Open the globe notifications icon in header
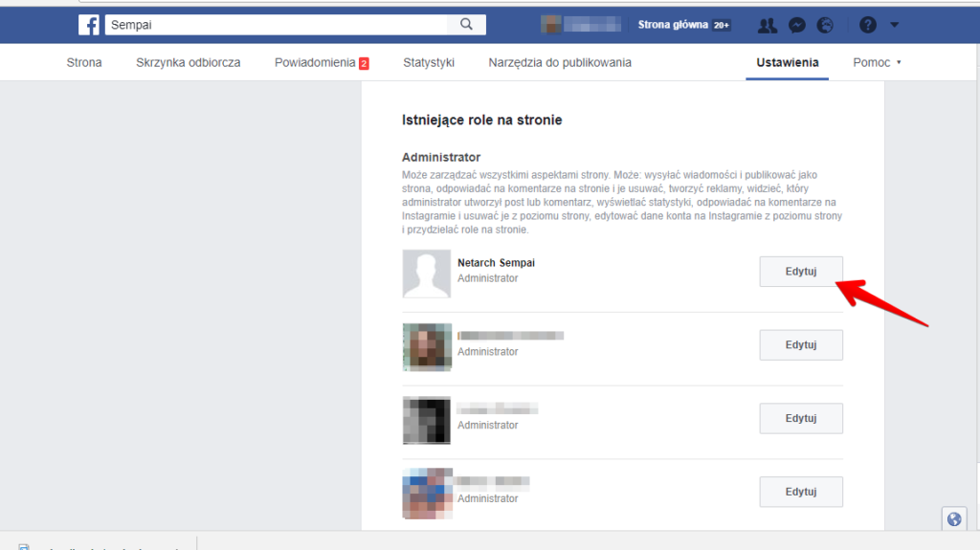Viewport: 980px width, 550px height. pyautogui.click(x=825, y=25)
